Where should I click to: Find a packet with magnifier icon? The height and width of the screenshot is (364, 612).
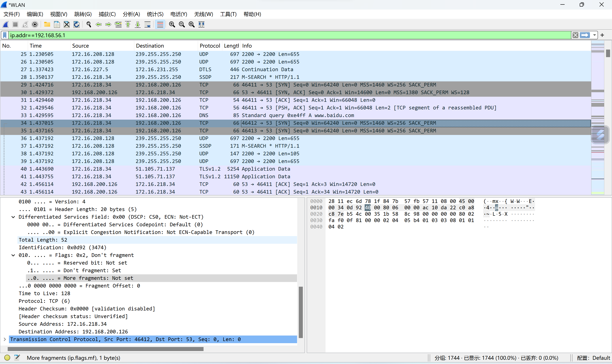click(x=89, y=24)
